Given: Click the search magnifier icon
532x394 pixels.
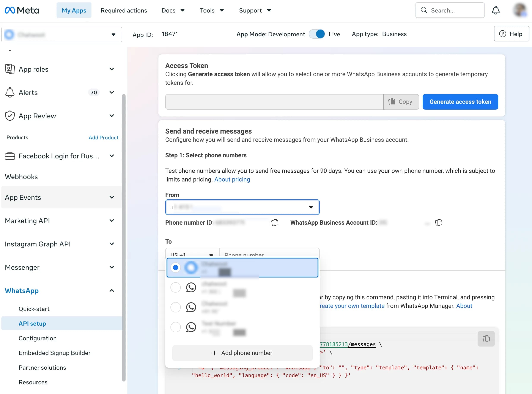Looking at the screenshot, I should pos(424,10).
